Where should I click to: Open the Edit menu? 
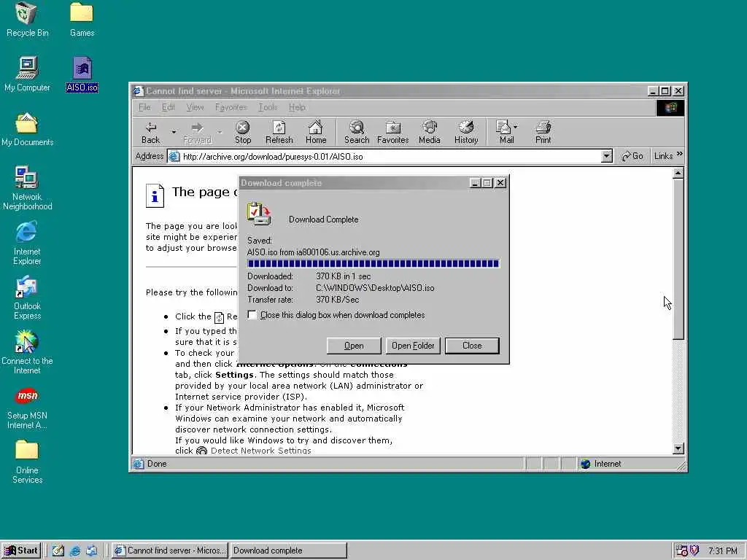(x=169, y=107)
